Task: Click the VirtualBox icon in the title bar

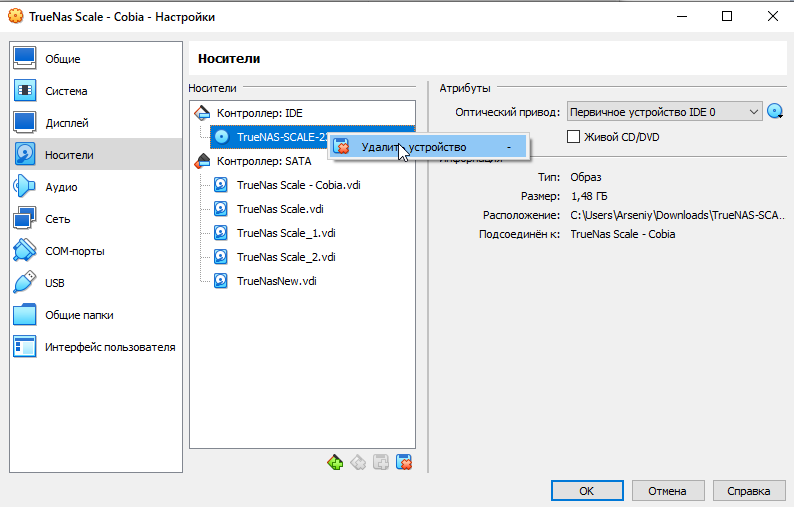Action: tap(16, 16)
